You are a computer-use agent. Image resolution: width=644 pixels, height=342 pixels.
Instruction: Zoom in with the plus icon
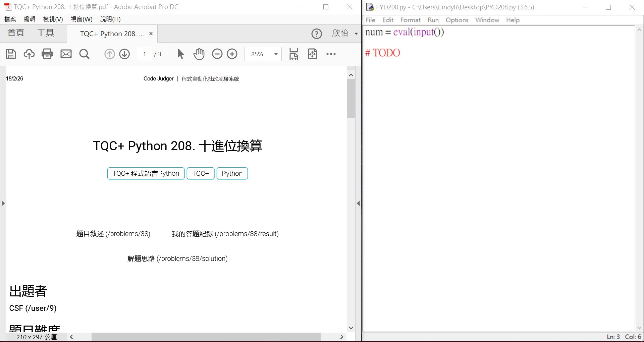tap(232, 54)
